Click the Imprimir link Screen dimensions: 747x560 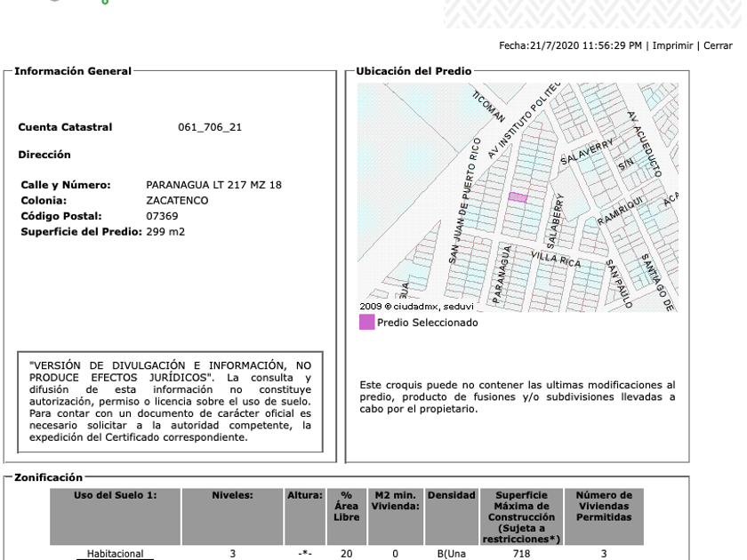672,45
